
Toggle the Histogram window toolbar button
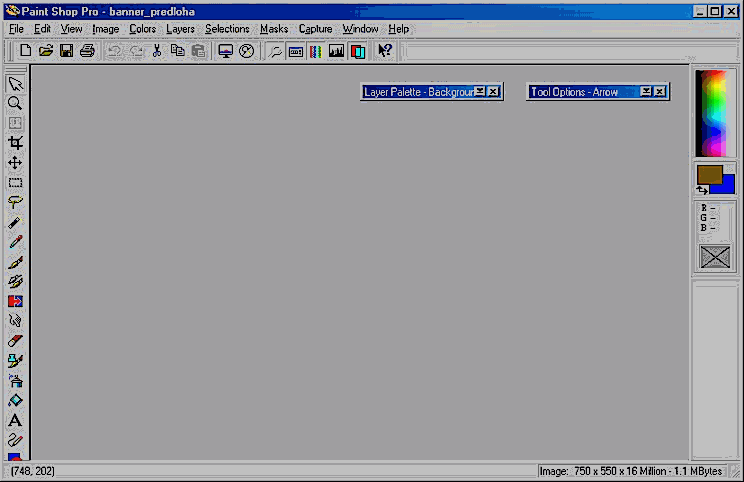336,51
